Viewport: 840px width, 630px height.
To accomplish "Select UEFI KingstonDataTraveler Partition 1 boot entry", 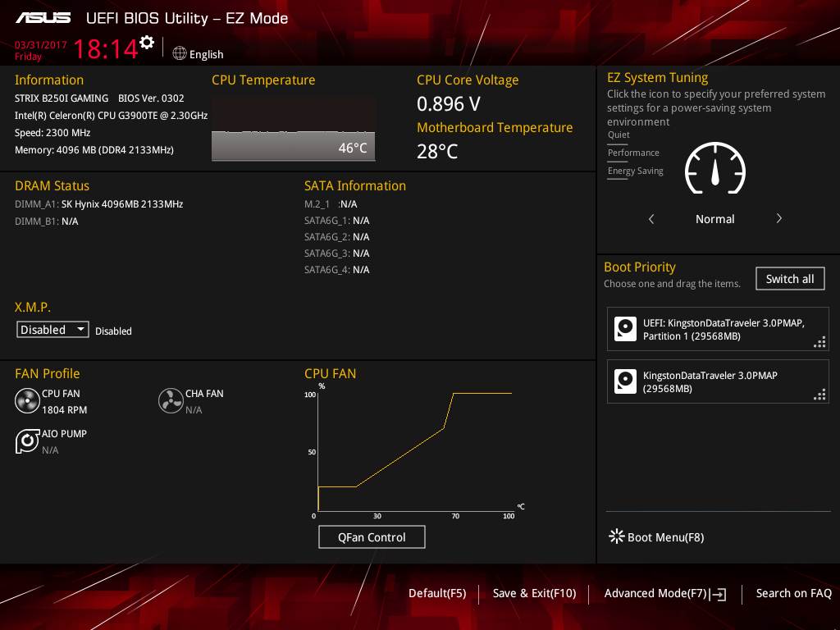I will 718,329.
